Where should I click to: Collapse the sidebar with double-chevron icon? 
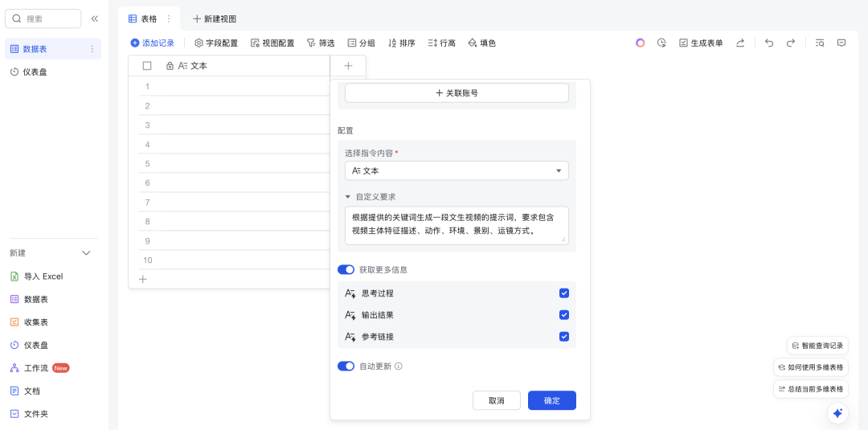[95, 18]
